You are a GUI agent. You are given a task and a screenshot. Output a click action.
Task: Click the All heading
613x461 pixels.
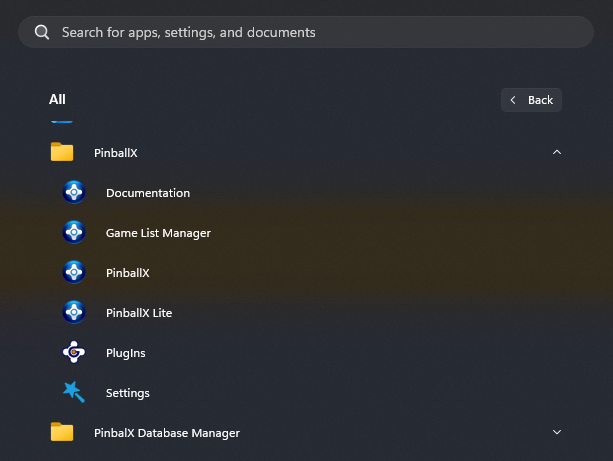tap(57, 99)
